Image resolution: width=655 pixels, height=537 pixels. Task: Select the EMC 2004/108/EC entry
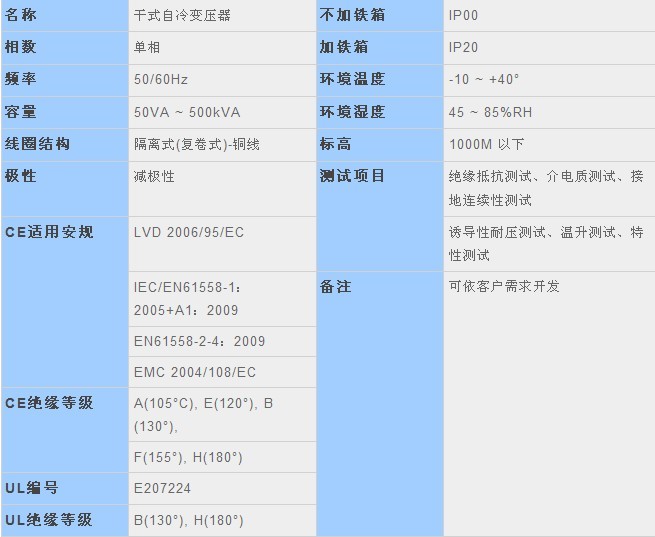pyautogui.click(x=195, y=372)
